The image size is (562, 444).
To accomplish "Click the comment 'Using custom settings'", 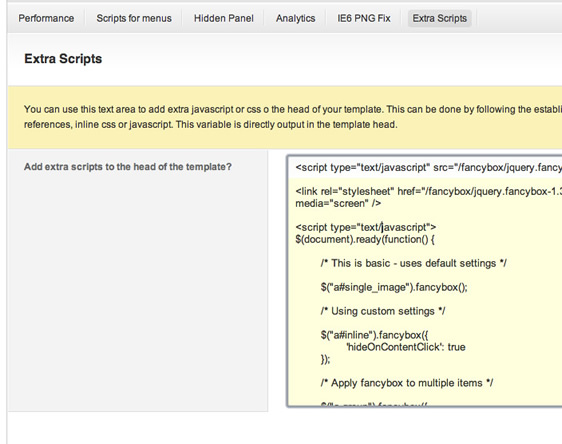I will [x=383, y=311].
